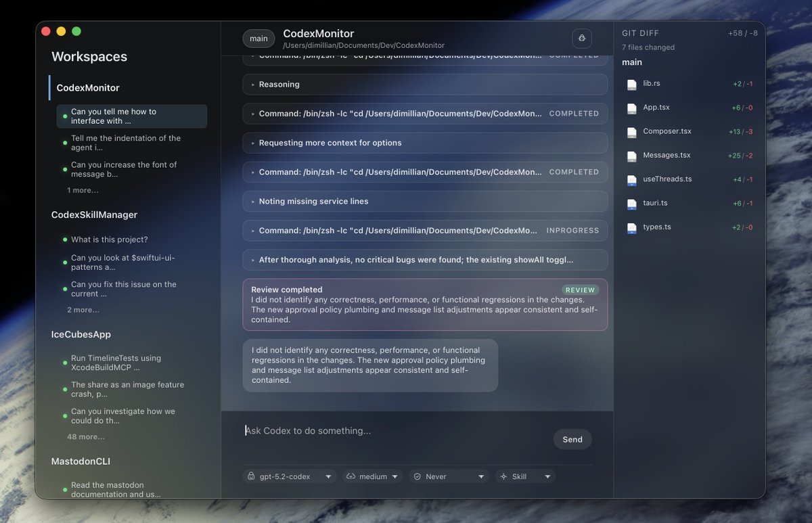This screenshot has height=523, width=812.
Task: Click the useThreads.ts file icon
Action: [x=632, y=180]
